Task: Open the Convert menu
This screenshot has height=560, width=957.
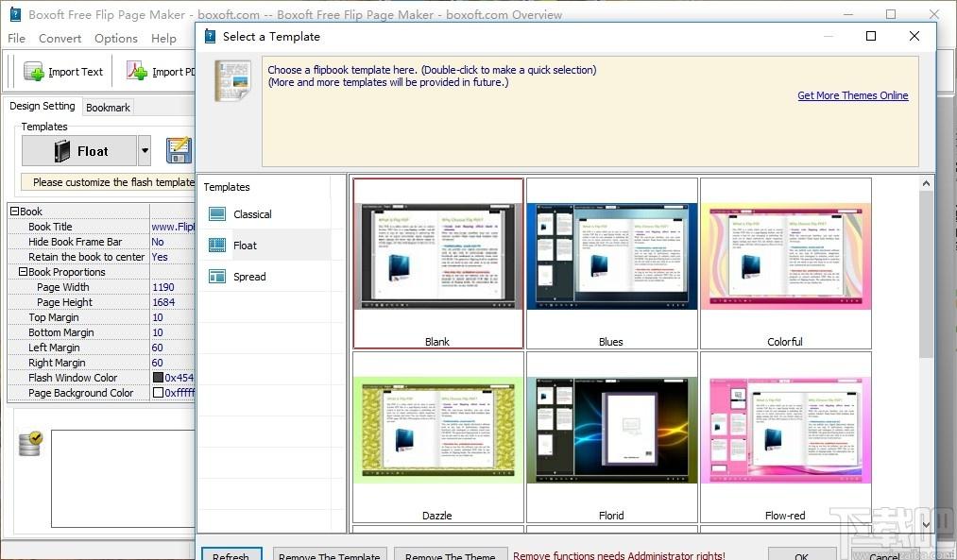Action: coord(60,38)
